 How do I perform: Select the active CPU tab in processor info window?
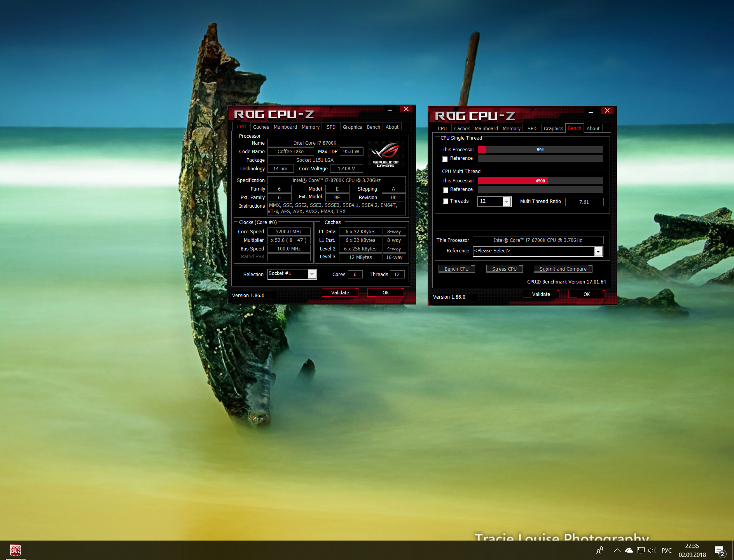pyautogui.click(x=241, y=127)
